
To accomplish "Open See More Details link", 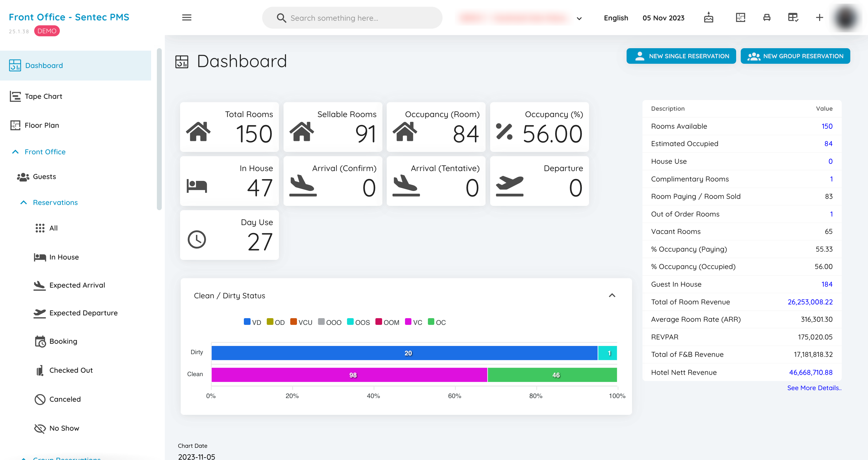I will coord(814,388).
